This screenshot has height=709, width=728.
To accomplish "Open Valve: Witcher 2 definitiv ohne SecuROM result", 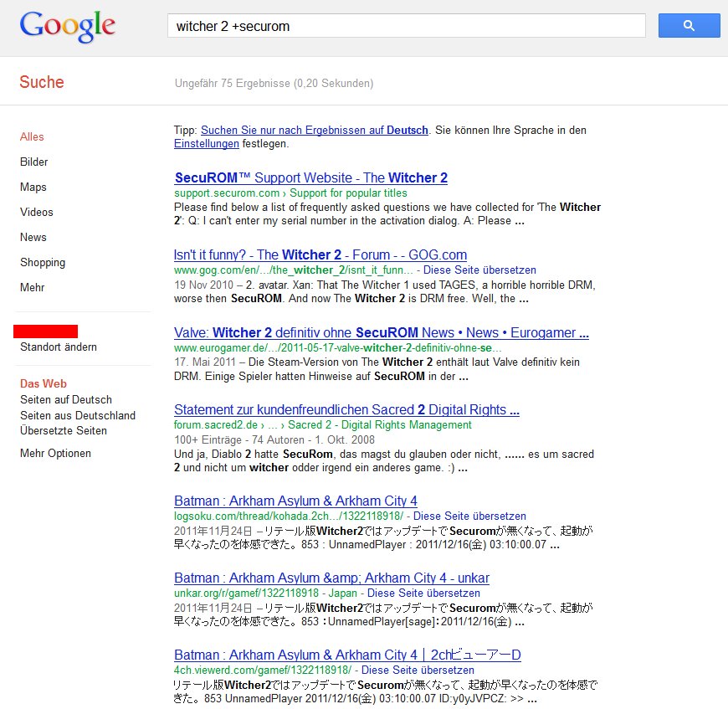I will click(x=382, y=333).
